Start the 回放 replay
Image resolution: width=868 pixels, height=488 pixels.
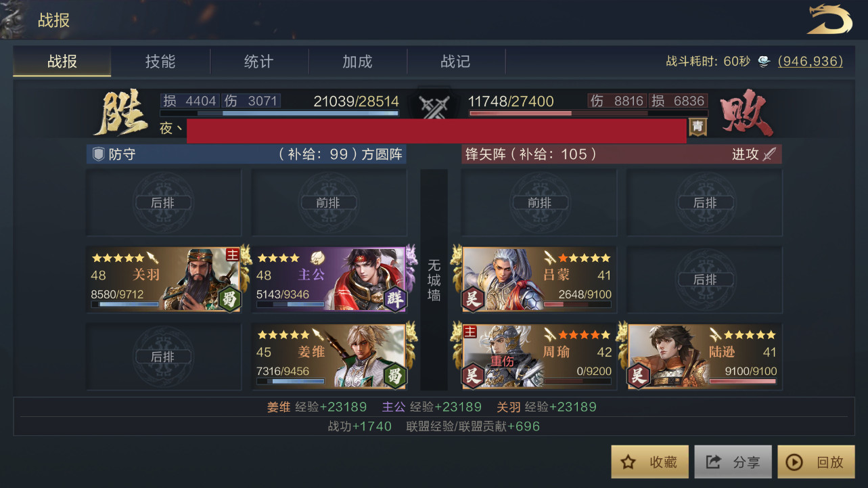[x=817, y=462]
